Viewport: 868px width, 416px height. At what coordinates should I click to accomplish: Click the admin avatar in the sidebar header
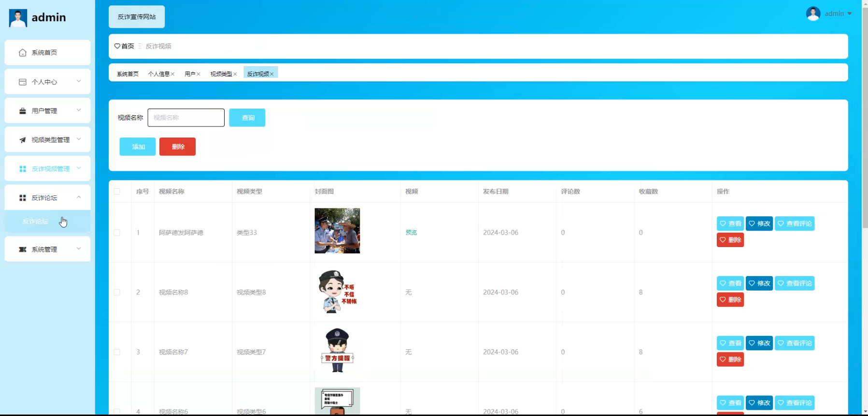(18, 18)
